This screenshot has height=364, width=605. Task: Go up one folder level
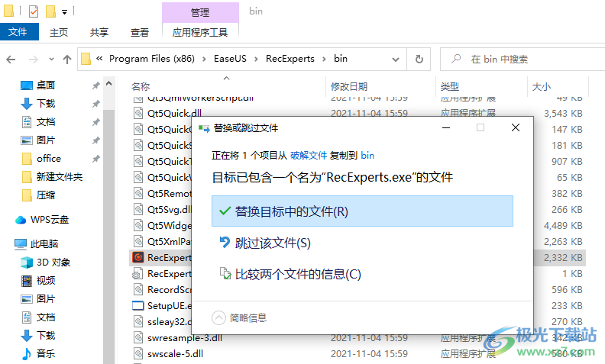[67, 60]
